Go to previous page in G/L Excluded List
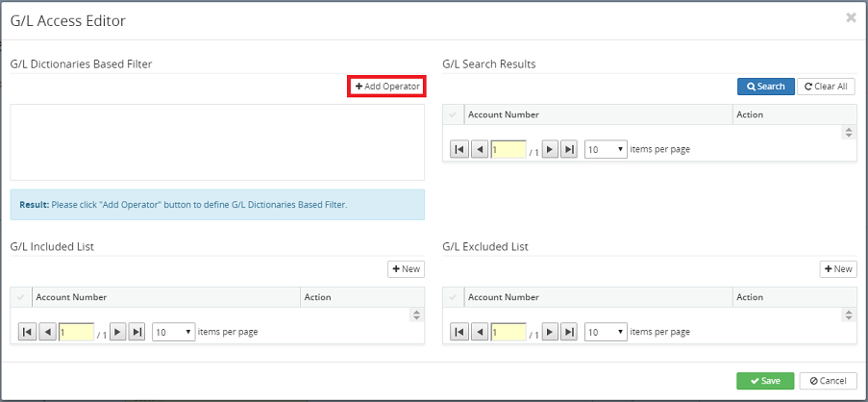This screenshot has width=868, height=402. [480, 332]
